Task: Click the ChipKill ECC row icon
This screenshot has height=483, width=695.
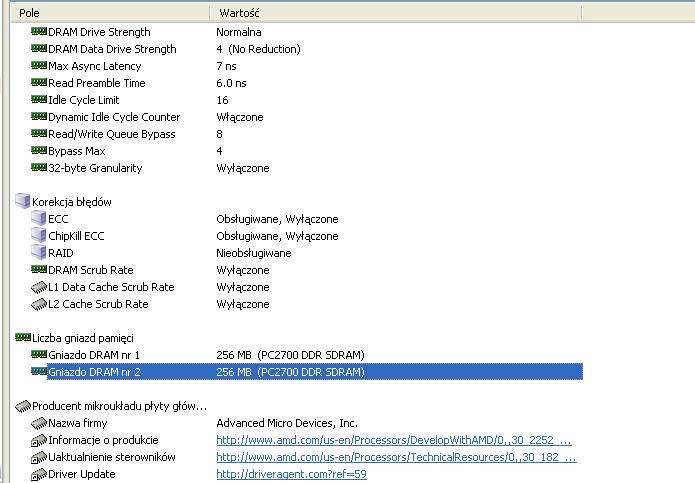Action: pos(39,235)
